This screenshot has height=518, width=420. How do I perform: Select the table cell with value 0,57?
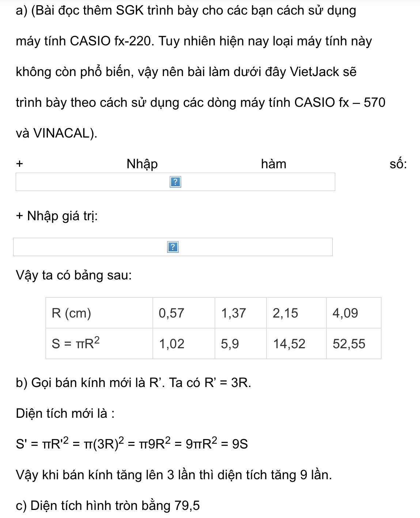(x=183, y=313)
